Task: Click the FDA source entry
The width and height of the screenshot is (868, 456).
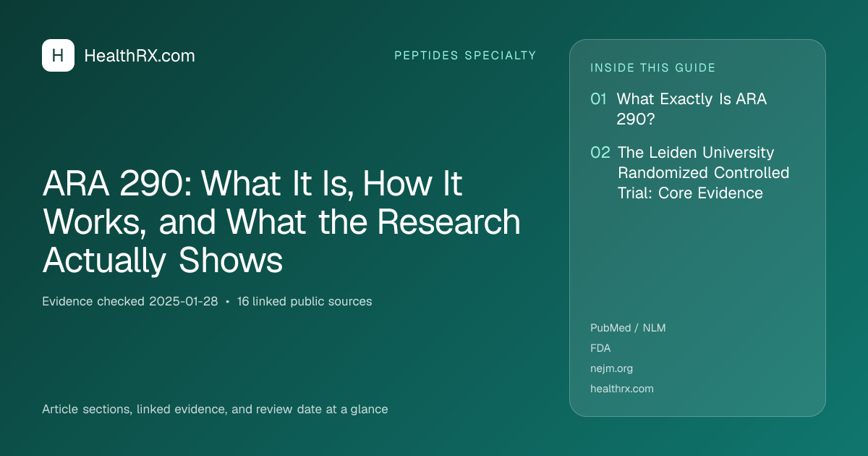Action: tap(600, 348)
